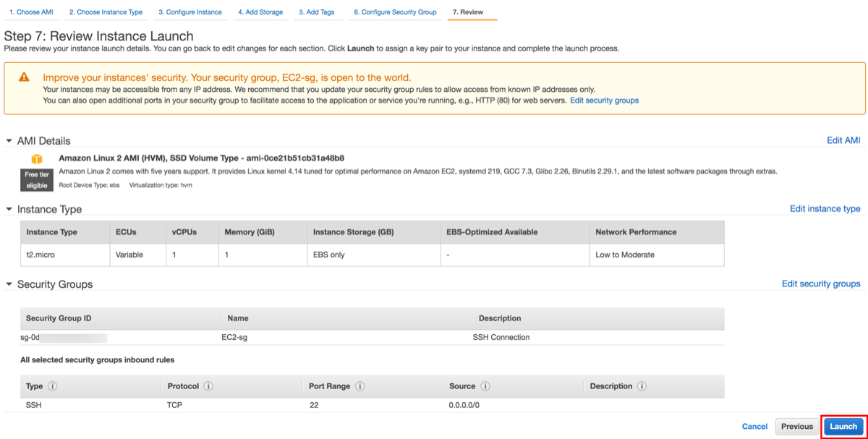The image size is (868, 439).
Task: Click the Cancel link
Action: tap(754, 427)
